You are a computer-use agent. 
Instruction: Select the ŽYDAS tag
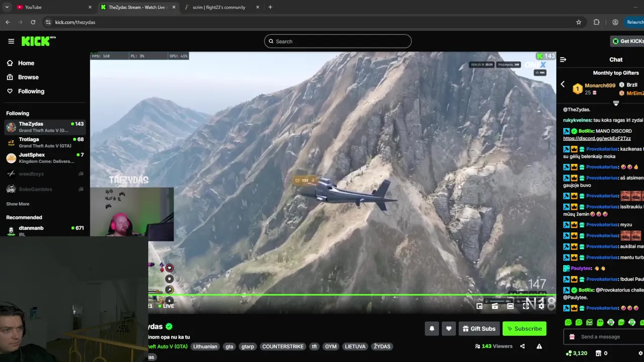(x=382, y=346)
